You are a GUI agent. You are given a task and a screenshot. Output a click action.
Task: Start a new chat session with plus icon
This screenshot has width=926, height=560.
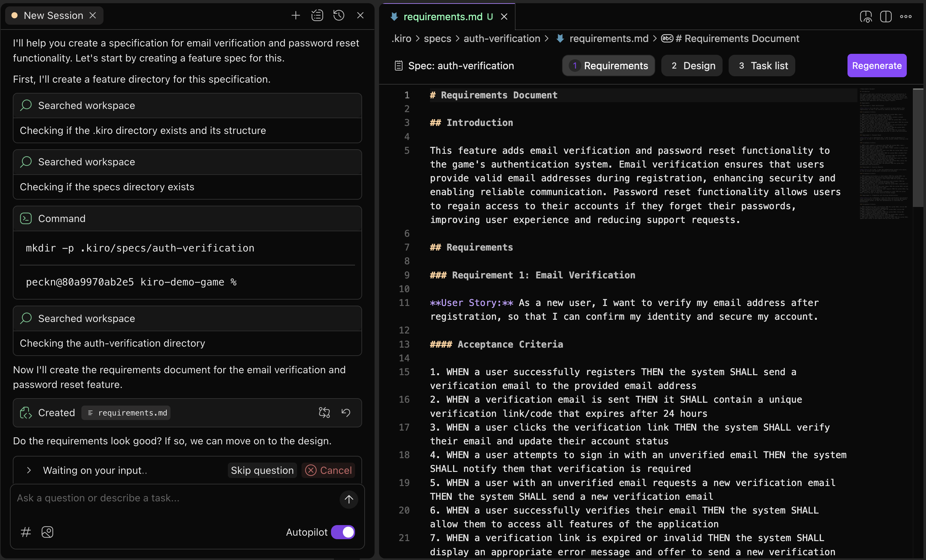coord(295,15)
